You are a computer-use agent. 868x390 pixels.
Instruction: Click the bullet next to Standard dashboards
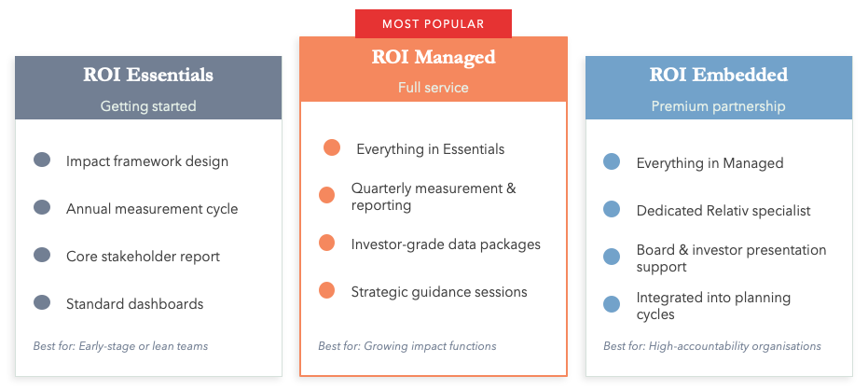click(x=41, y=302)
